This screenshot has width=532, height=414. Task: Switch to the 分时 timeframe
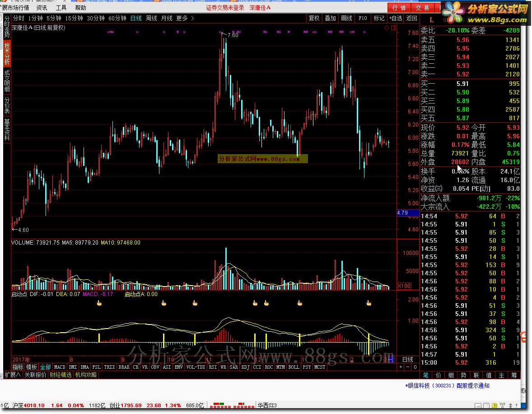[x=19, y=18]
